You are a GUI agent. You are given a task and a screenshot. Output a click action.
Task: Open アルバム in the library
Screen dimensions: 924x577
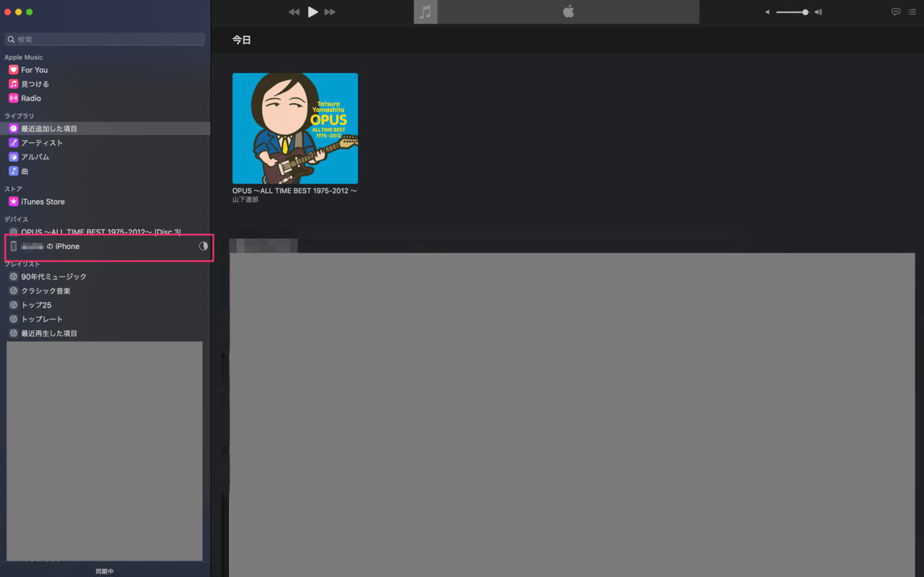[x=105, y=157]
